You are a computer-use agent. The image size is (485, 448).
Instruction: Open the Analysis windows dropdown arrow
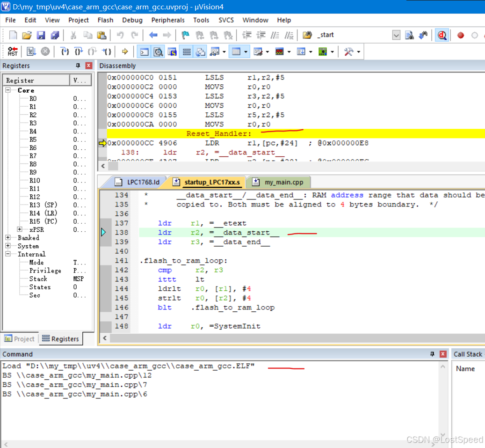[289, 51]
